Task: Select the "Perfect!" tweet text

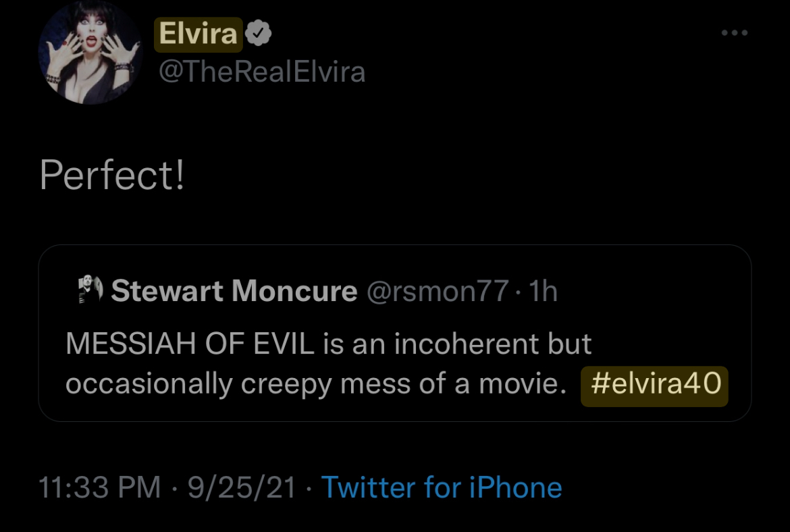Action: (112, 176)
